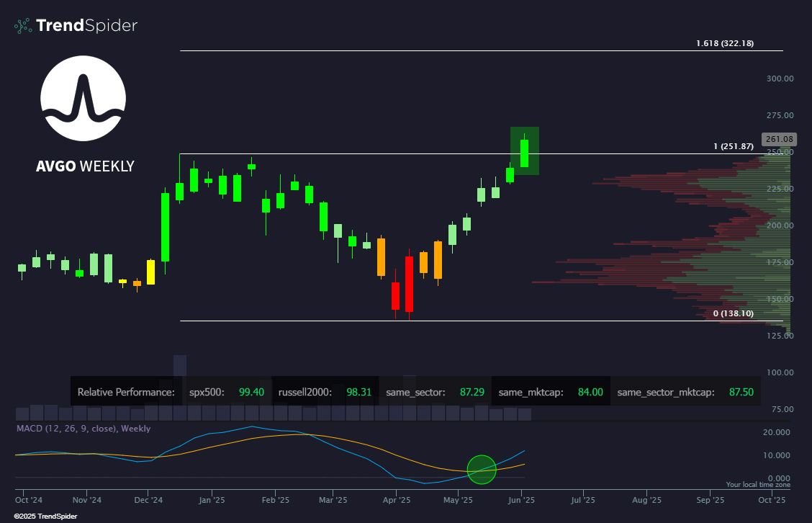Click the MACD 20.000 scale label

pos(777,433)
